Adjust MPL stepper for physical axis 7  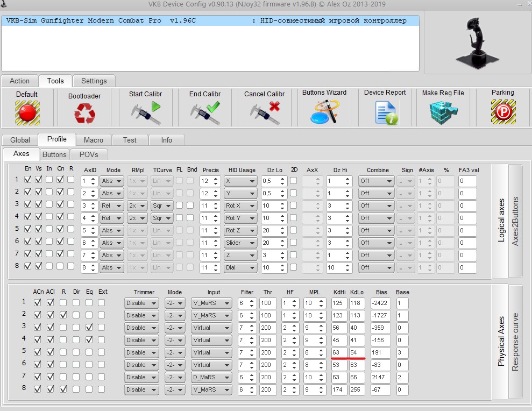(321, 378)
